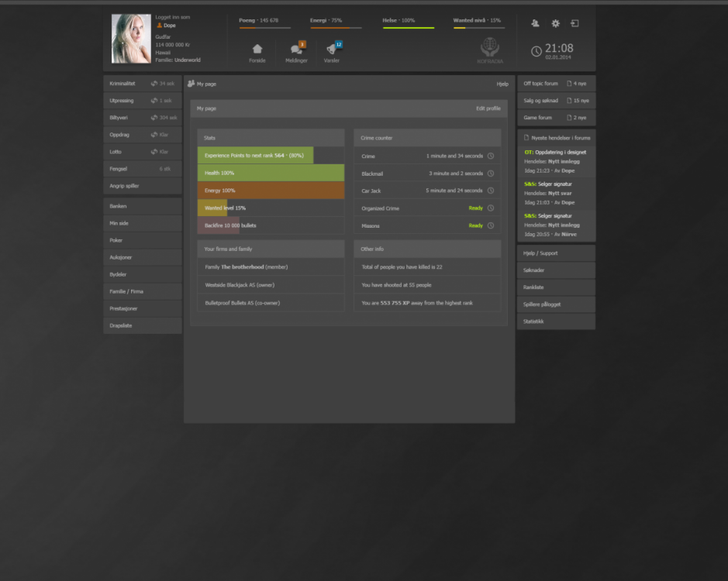Open the users icon in header

pyautogui.click(x=536, y=24)
